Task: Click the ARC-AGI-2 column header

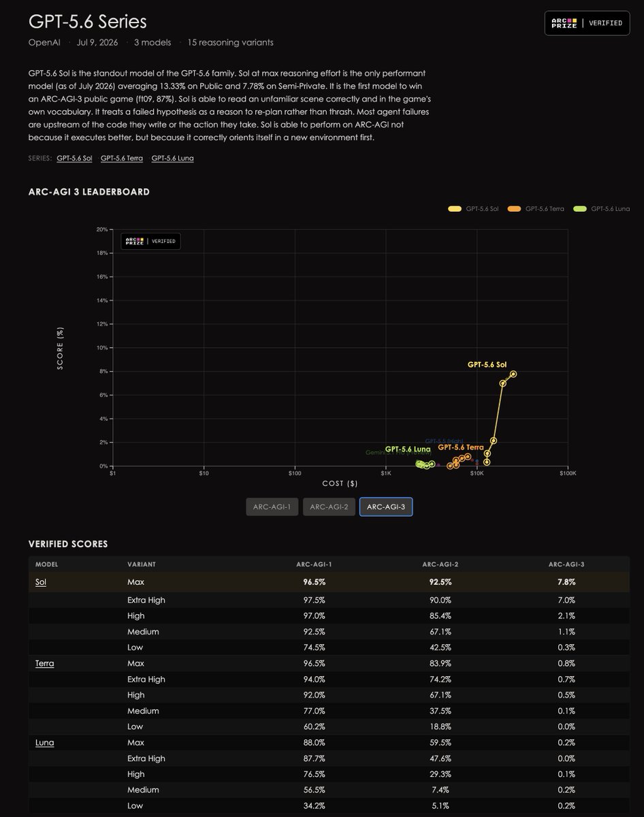Action: (x=440, y=564)
